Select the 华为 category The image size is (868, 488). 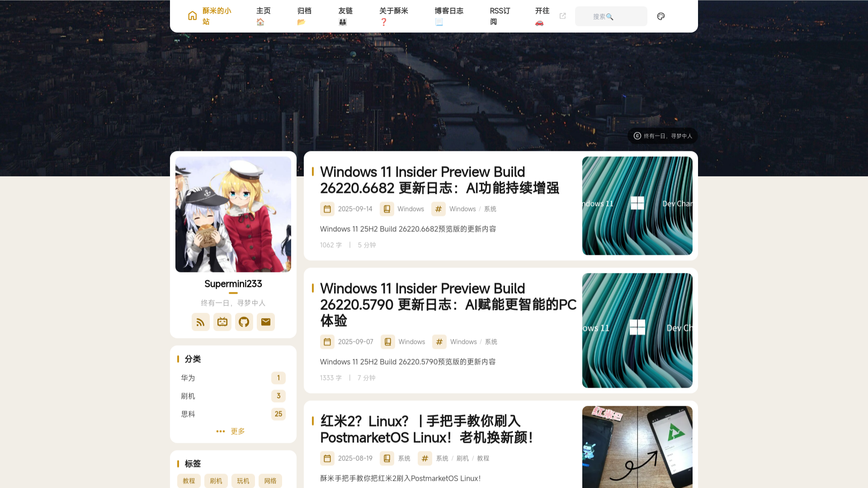233,378
